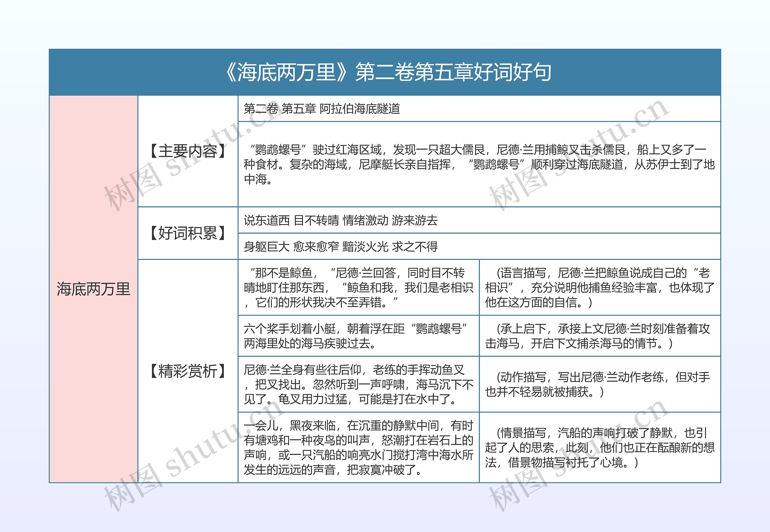Select the 【主要内容】 cell

tap(188, 151)
